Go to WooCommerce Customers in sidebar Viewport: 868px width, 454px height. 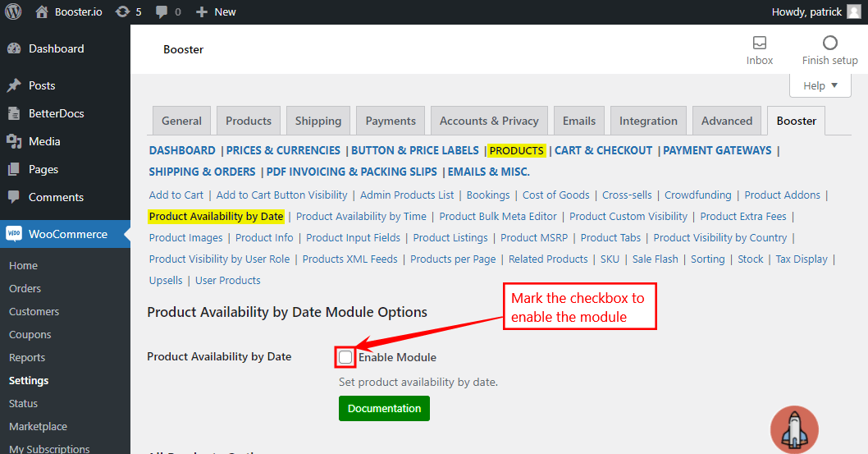point(34,312)
